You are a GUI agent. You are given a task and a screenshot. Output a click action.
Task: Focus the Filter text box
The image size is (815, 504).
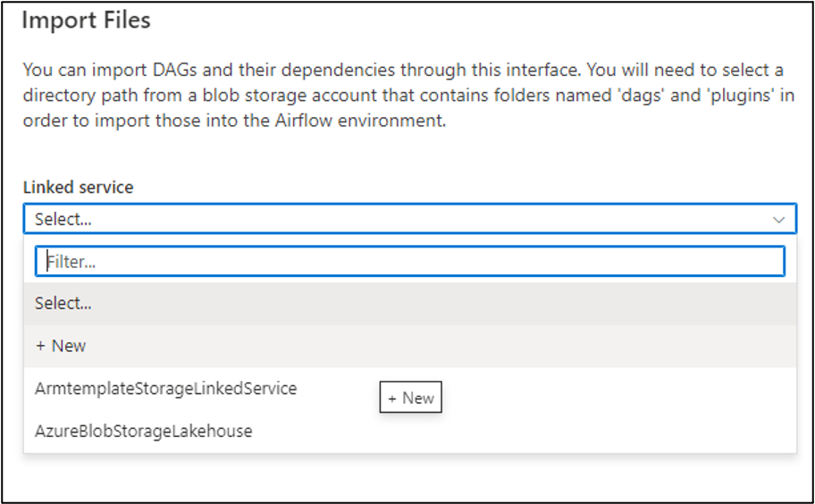409,262
